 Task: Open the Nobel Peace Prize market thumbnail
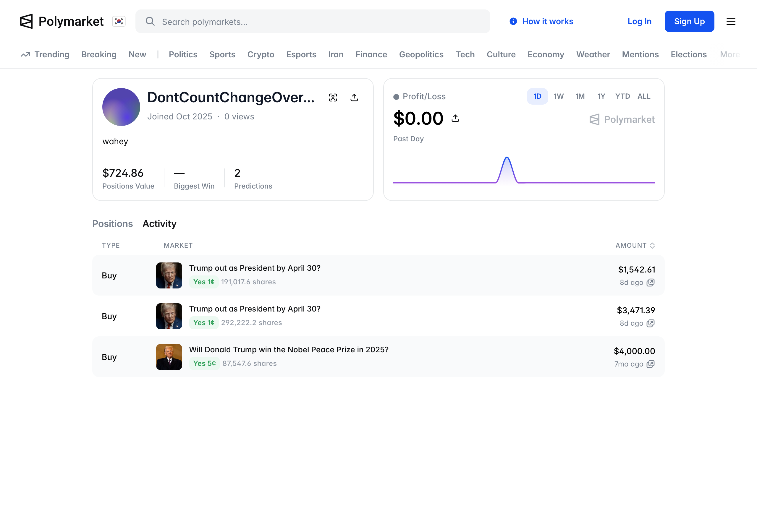pos(169,357)
